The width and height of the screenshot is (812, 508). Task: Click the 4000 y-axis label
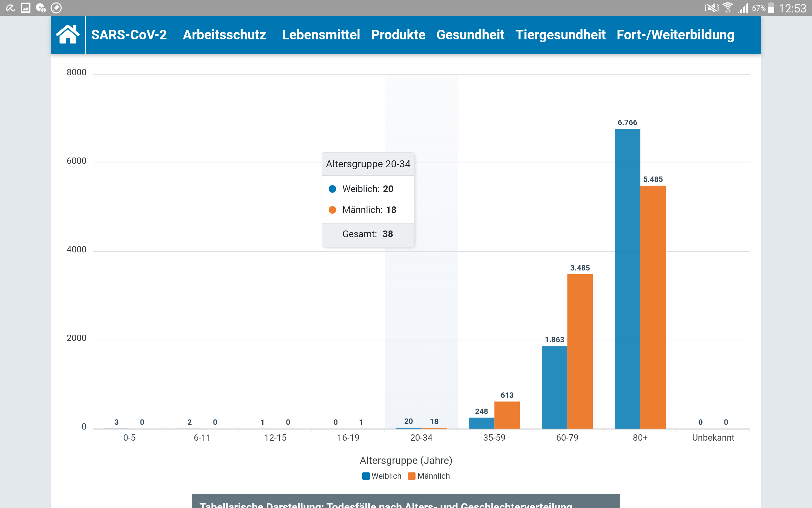(76, 249)
